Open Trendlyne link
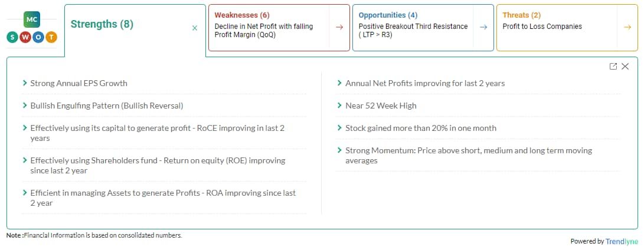This screenshot has height=250, width=644. click(622, 241)
